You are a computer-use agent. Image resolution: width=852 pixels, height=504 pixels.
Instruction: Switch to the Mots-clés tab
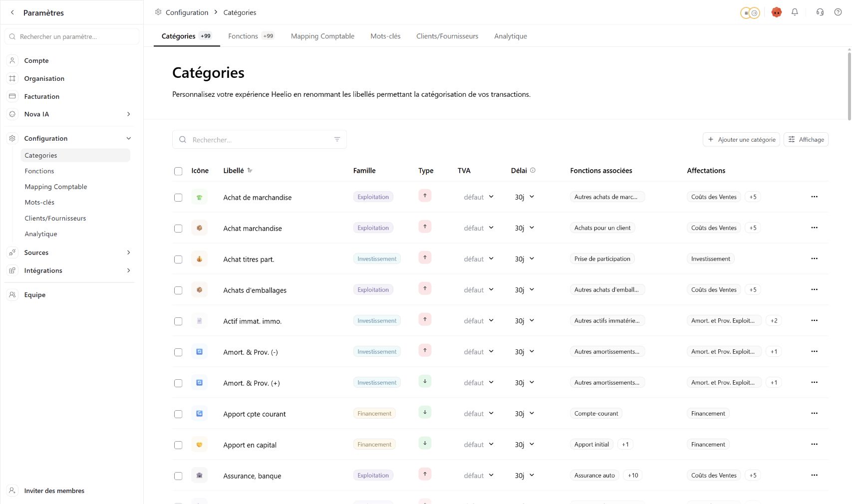point(385,36)
